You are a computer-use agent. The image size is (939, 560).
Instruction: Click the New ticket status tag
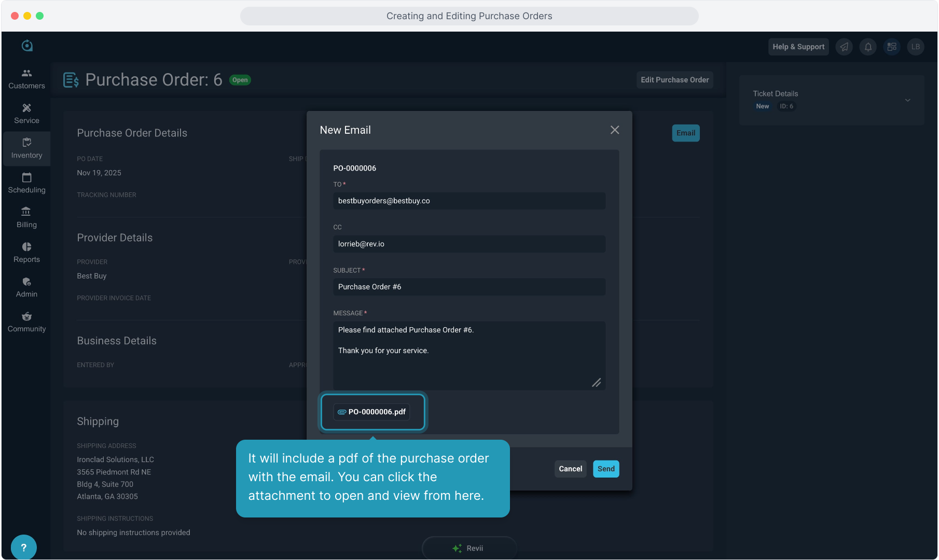coord(763,106)
